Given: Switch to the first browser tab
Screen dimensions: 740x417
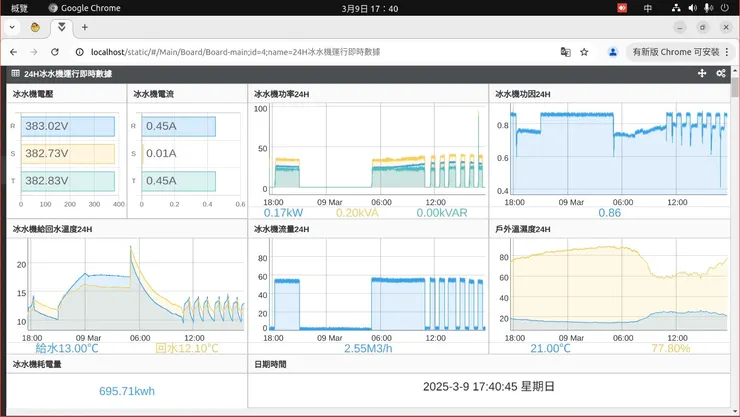Looking at the screenshot, I should (35, 27).
